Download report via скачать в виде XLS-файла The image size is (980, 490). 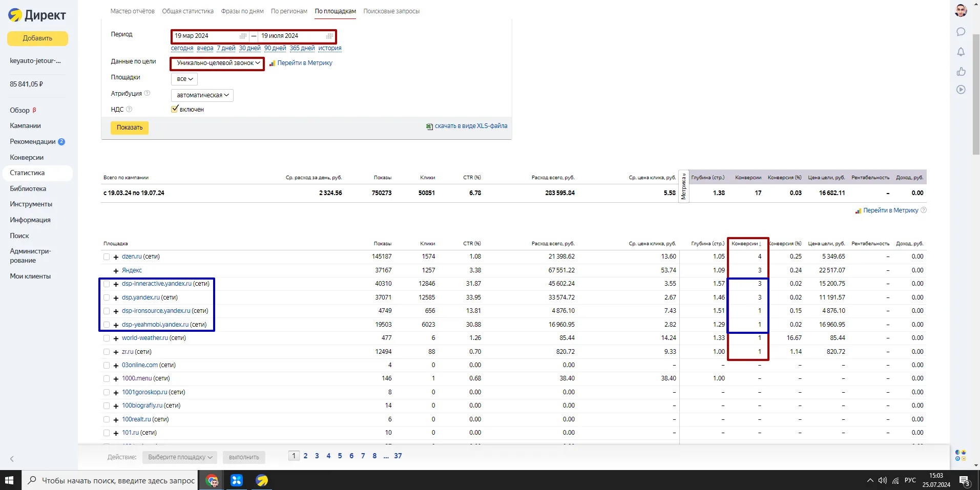[x=470, y=126]
